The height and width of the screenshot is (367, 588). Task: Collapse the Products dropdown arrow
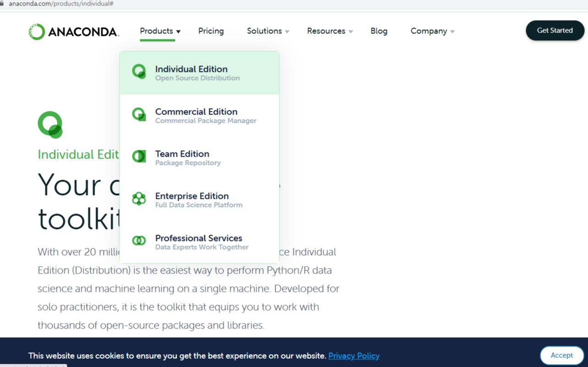(x=179, y=32)
